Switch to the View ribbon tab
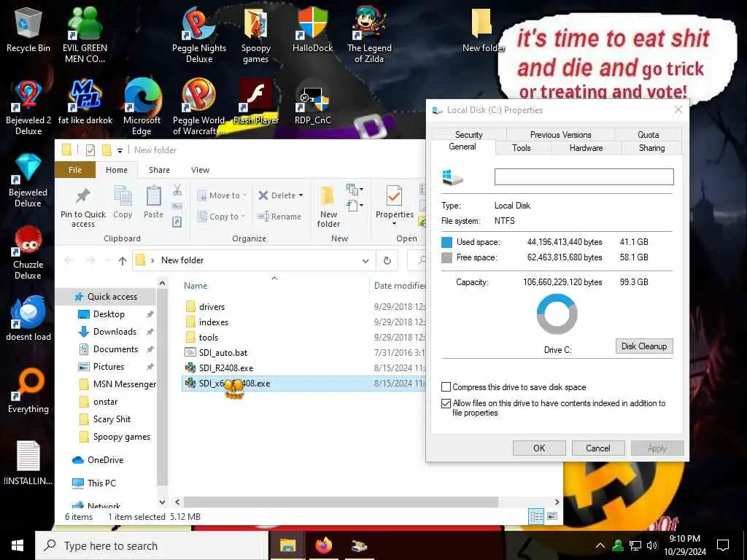Viewport: 747px width, 560px height. pos(200,170)
